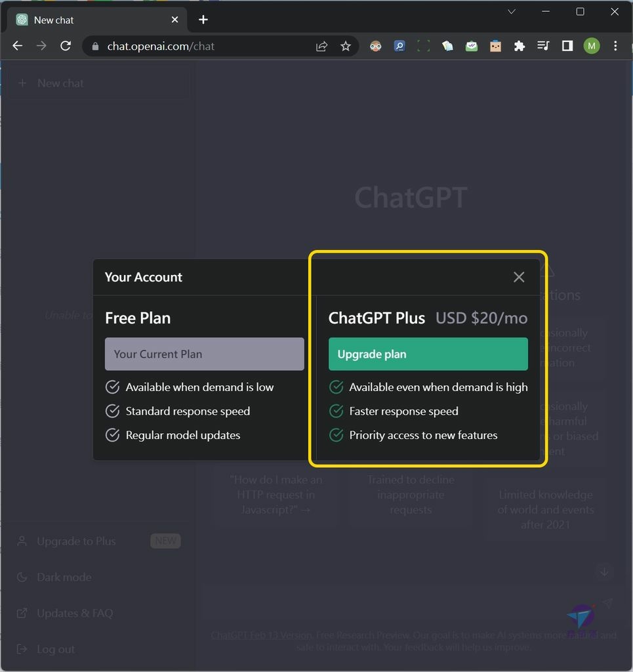The width and height of the screenshot is (633, 672).
Task: Click the ChatGPT Plus heading
Action: point(377,318)
